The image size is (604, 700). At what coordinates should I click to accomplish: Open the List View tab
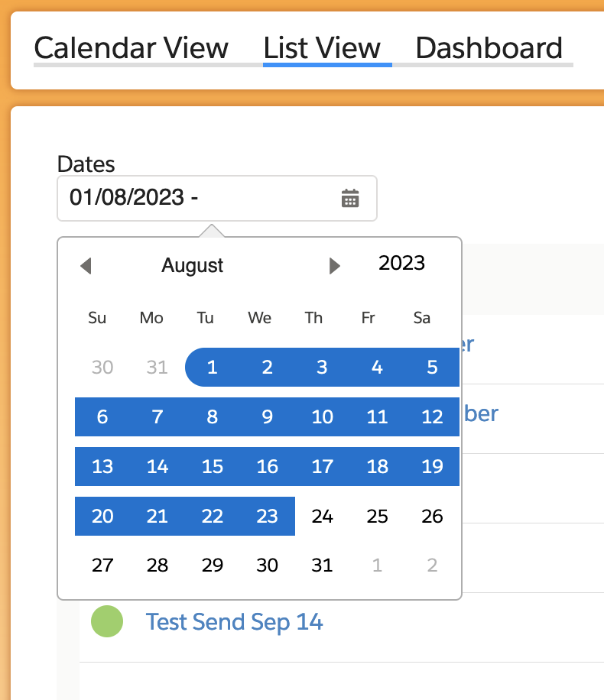(322, 48)
